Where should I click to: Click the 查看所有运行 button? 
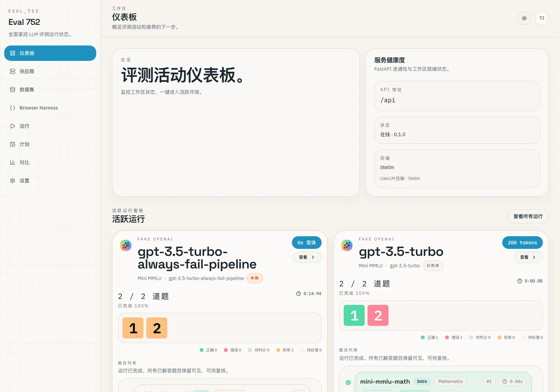coord(528,216)
